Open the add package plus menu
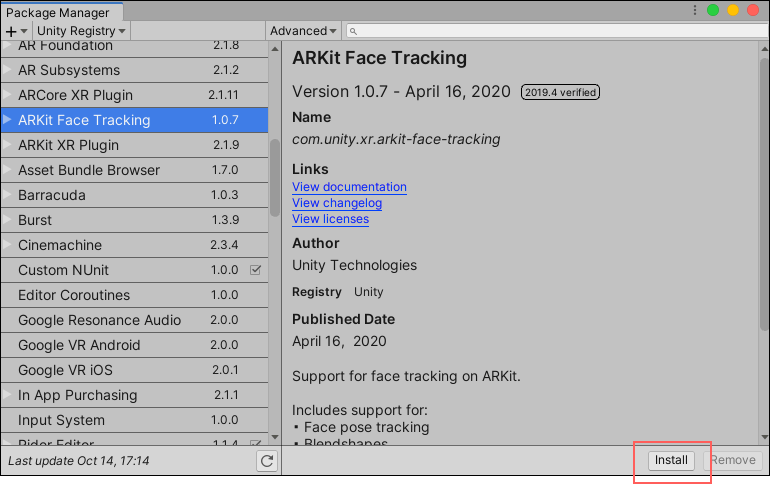Viewport: 770px width, 485px height. (16, 31)
